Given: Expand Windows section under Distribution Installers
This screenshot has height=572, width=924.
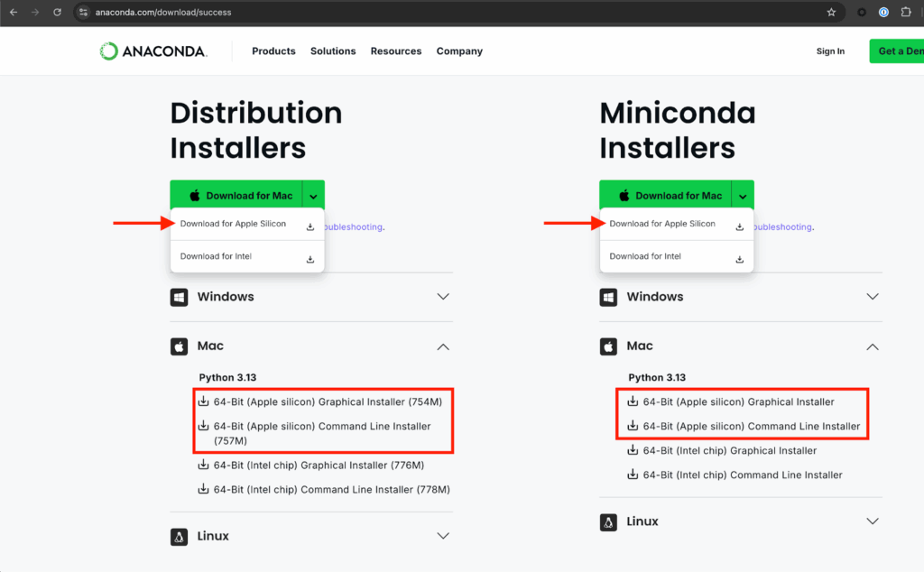Looking at the screenshot, I should click(x=443, y=297).
